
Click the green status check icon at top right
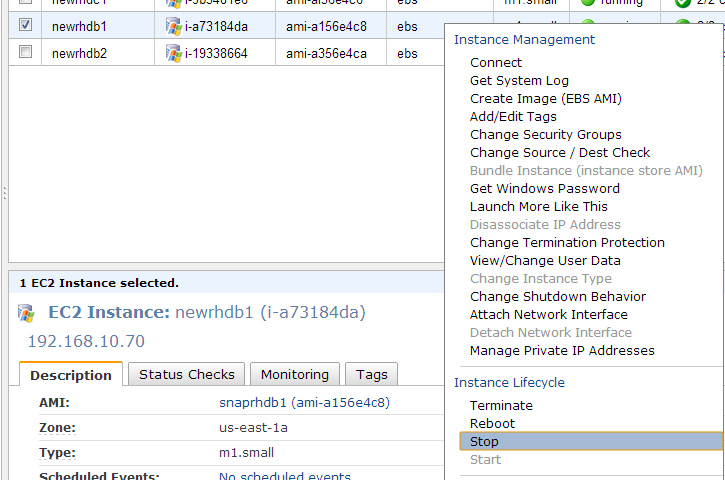(683, 3)
